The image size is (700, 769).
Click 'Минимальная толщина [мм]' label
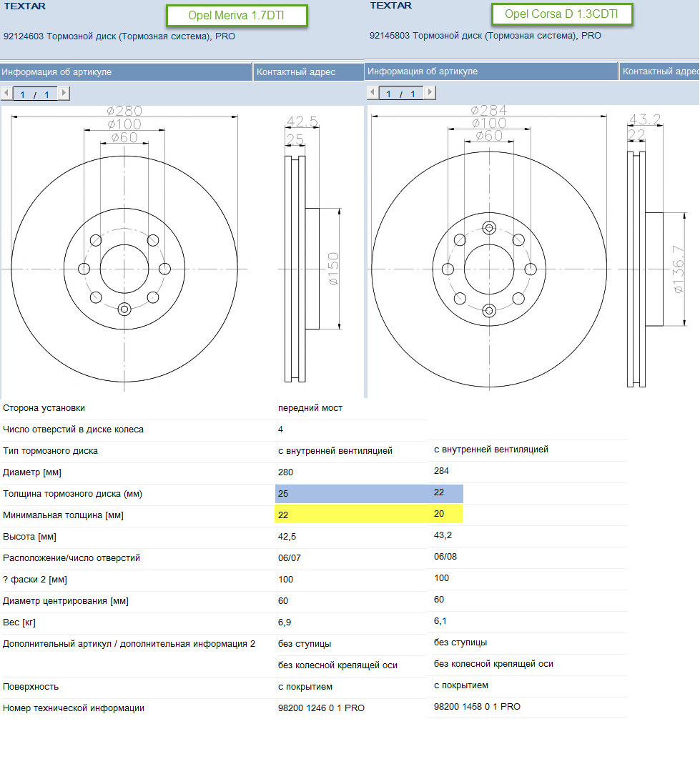[x=63, y=515]
